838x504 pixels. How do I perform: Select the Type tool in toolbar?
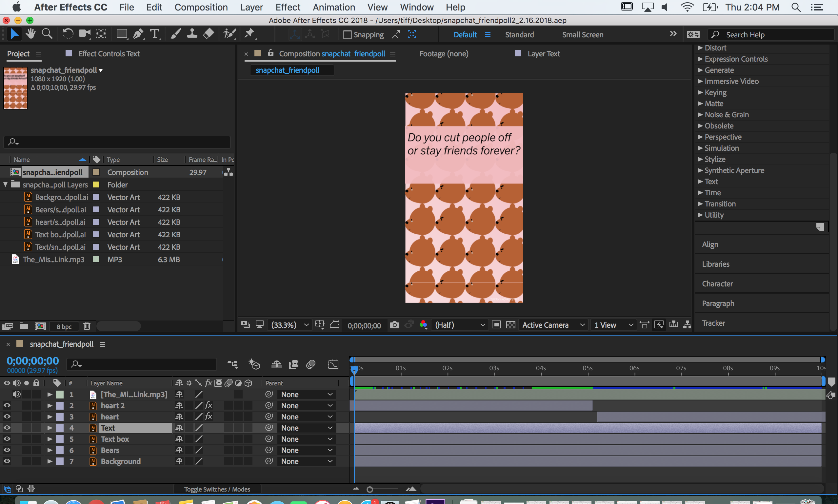(x=154, y=34)
